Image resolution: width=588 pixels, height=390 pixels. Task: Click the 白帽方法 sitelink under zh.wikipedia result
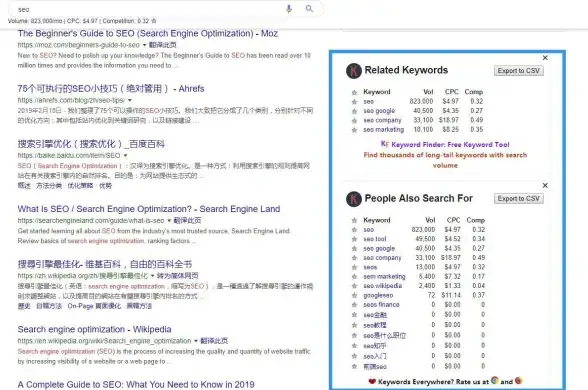[49, 306]
